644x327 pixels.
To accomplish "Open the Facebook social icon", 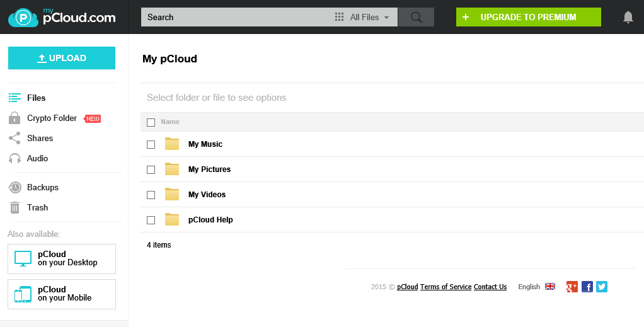I will click(587, 287).
